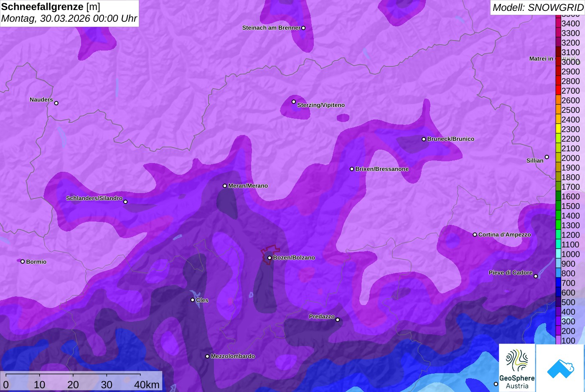Click the "Matrei in" town label
The width and height of the screenshot is (585, 392).
[541, 59]
